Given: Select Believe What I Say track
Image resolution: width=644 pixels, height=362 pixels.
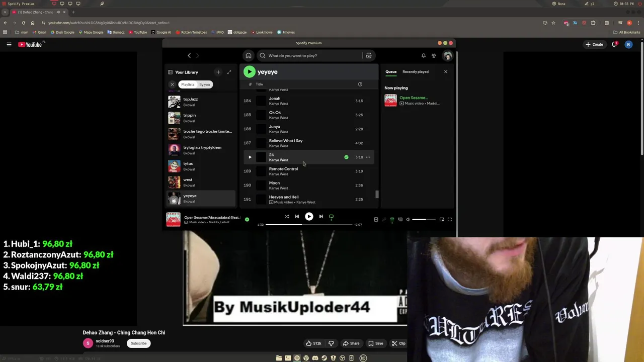Looking at the screenshot, I should (x=308, y=143).
